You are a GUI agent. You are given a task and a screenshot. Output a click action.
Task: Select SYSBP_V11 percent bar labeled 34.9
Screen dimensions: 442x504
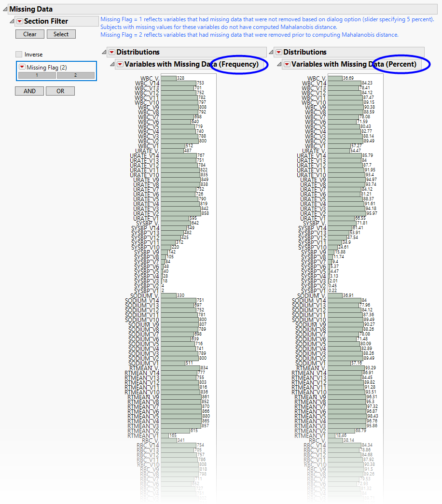pos(335,242)
